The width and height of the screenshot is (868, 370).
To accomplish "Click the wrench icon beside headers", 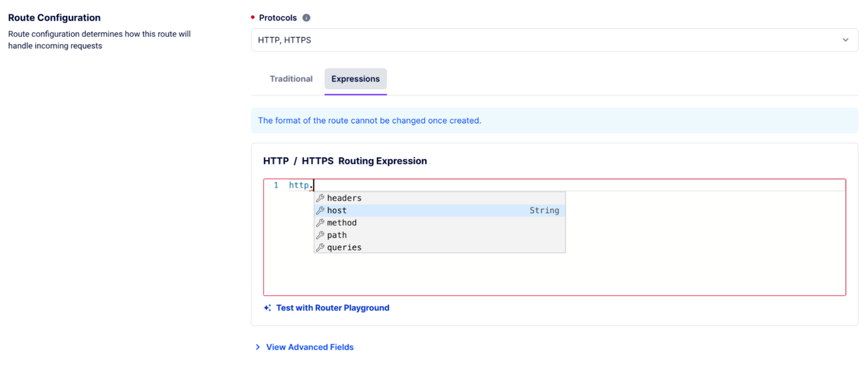I will point(320,198).
